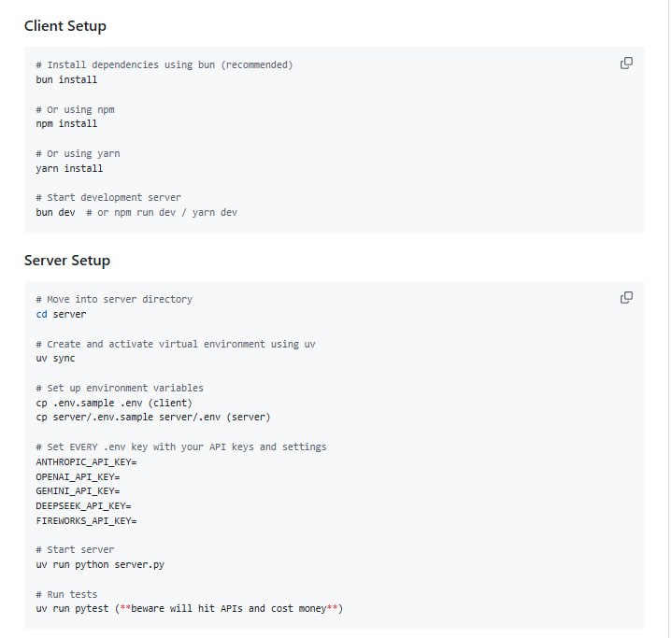
Task: Click the FIREWORKS_API_KEY= line
Action: [86, 520]
